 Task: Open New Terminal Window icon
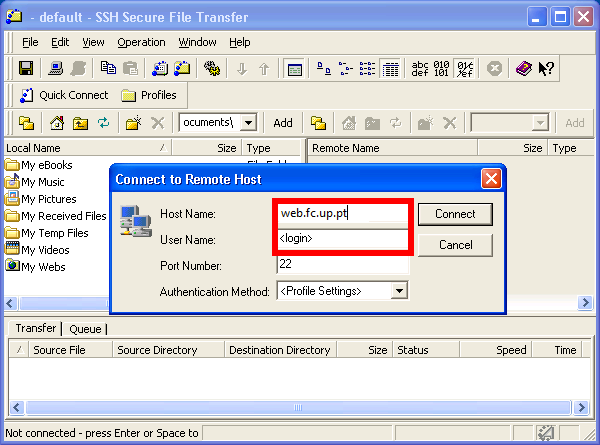160,68
